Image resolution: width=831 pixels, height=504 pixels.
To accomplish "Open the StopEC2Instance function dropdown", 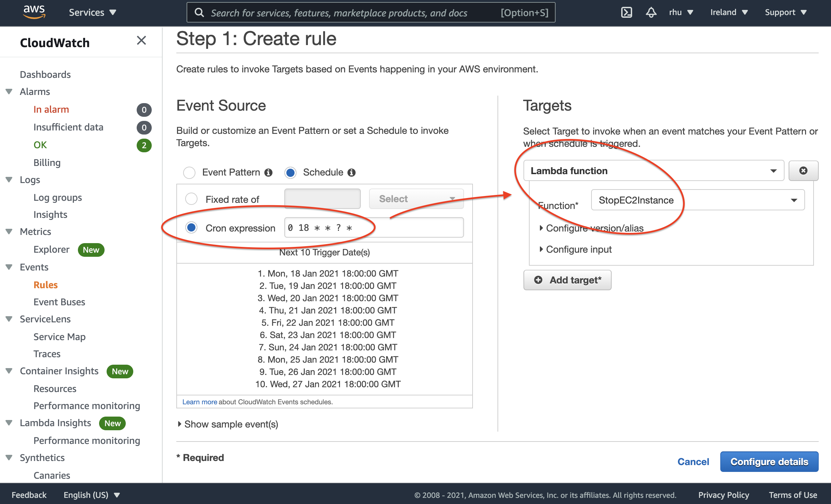I will coord(698,200).
